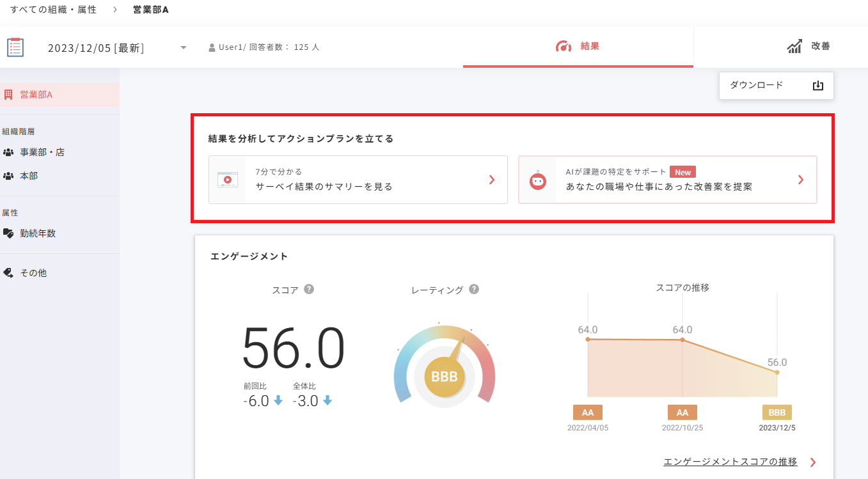Click the 本部 people icon
Viewport: 868px width, 479px height.
pos(8,176)
